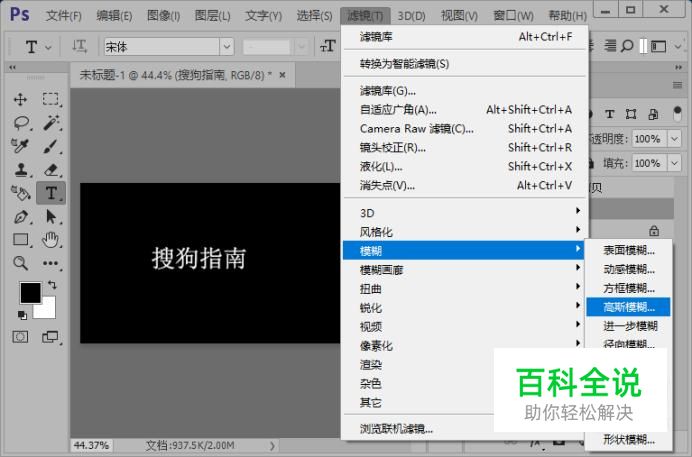Select the Pen tool

tap(21, 217)
